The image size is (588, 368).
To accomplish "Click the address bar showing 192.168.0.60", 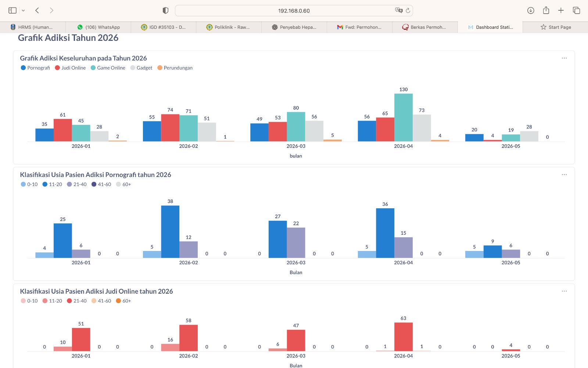I will click(x=294, y=11).
